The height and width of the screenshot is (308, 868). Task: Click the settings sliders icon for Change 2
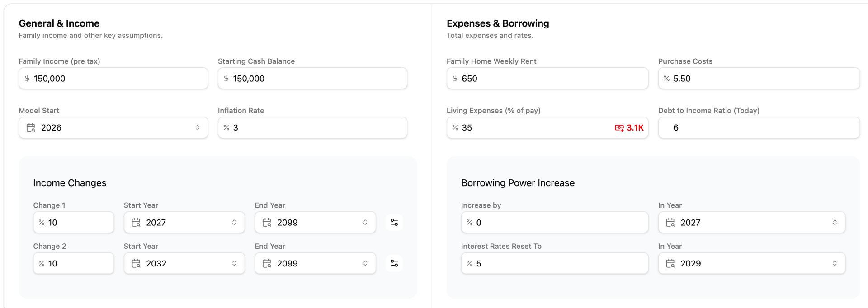[x=394, y=263]
